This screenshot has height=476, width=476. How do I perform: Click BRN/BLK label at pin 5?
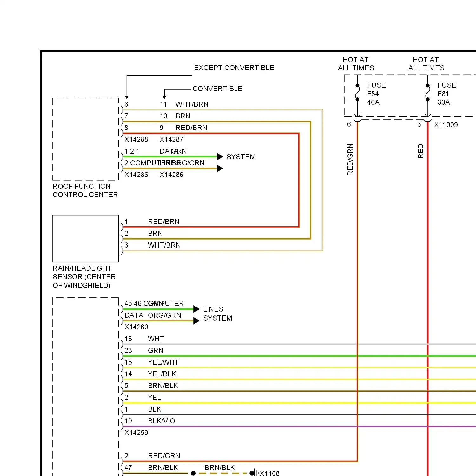pyautogui.click(x=163, y=386)
